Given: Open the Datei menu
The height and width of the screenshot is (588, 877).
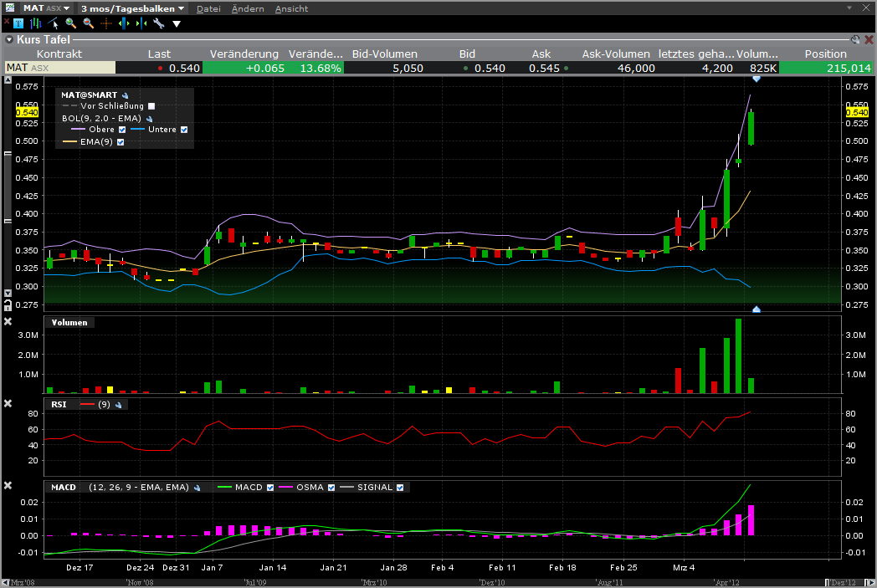Looking at the screenshot, I should (208, 8).
